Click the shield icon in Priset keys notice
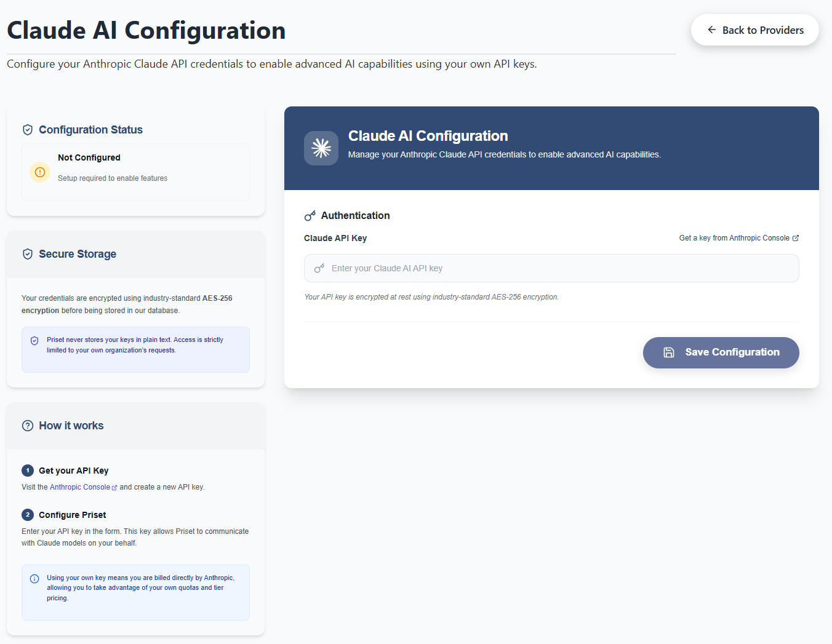Screen dimensions: 832x644 [34, 341]
